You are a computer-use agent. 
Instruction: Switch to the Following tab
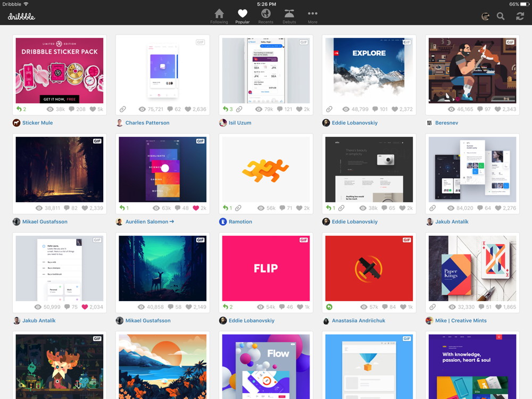pyautogui.click(x=219, y=16)
